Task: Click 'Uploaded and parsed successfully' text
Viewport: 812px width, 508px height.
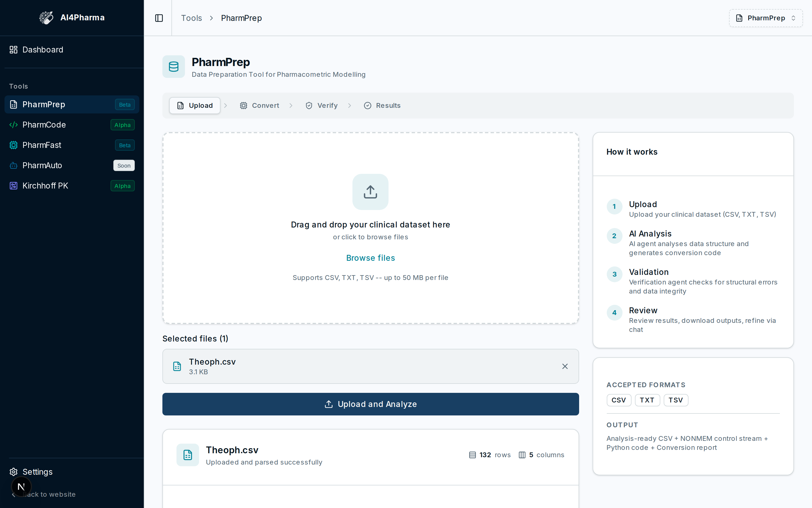Action: tap(264, 462)
